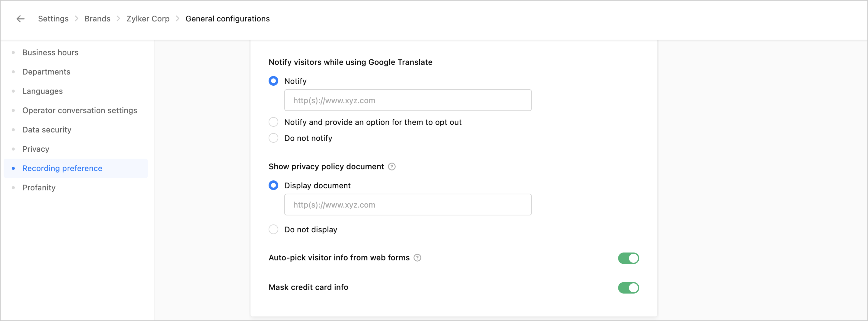
Task: Choose Do not display radio button
Action: (x=273, y=229)
